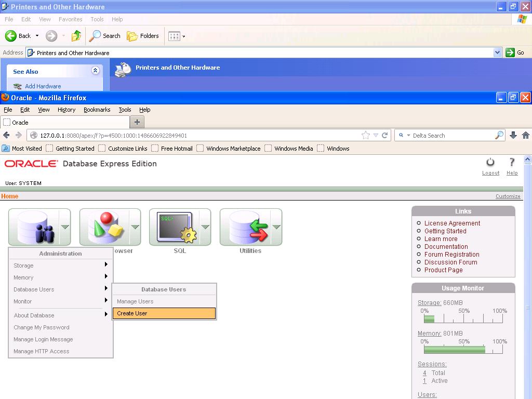Click the Home breadcrumb
This screenshot has height=399, width=532.
pos(9,196)
